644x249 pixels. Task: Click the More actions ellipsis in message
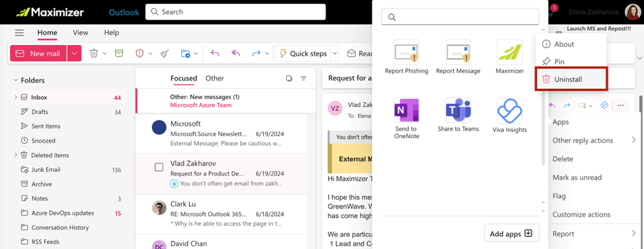(x=620, y=106)
